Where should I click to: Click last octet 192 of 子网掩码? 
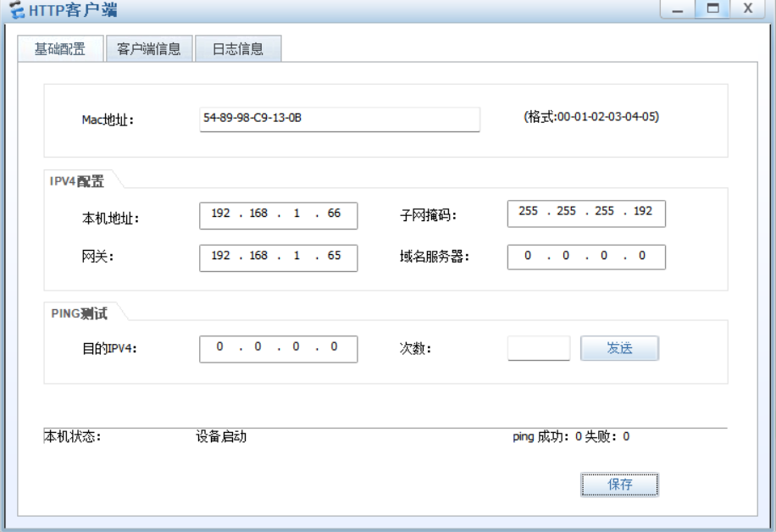click(x=642, y=211)
